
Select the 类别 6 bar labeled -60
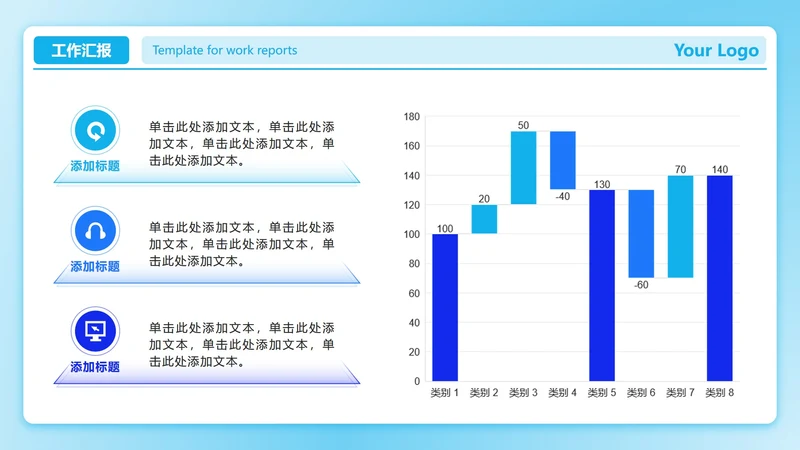click(641, 233)
